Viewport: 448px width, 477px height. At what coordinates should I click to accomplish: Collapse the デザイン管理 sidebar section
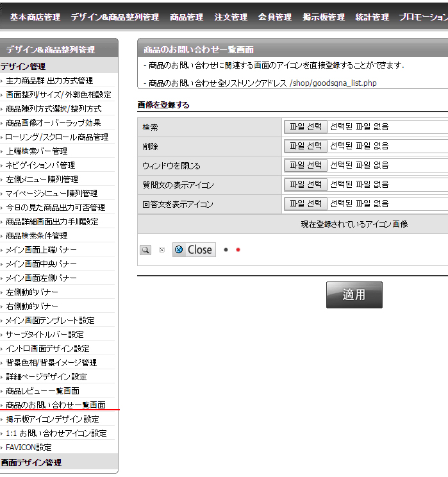[23, 66]
